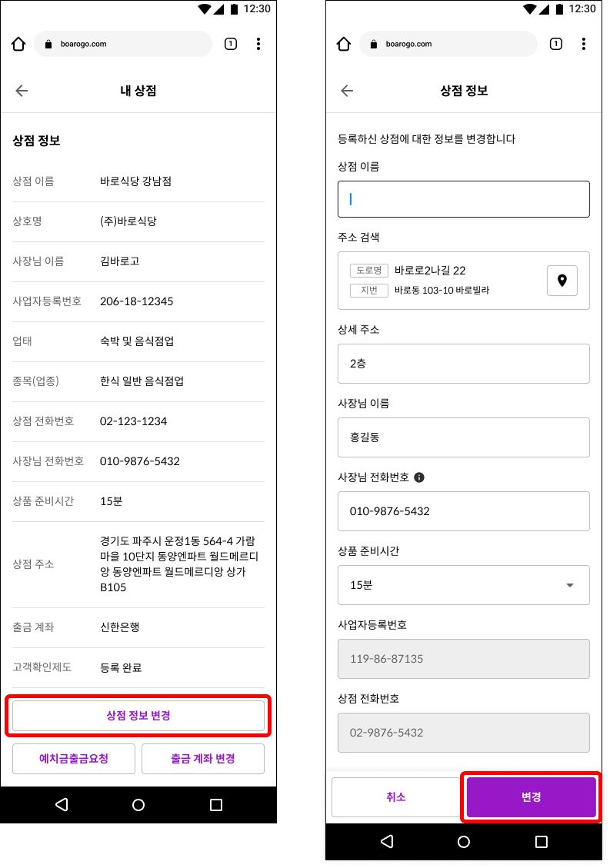Open tab switcher on left phone browser
Viewport: 610px width, 868px height.
pos(231,44)
